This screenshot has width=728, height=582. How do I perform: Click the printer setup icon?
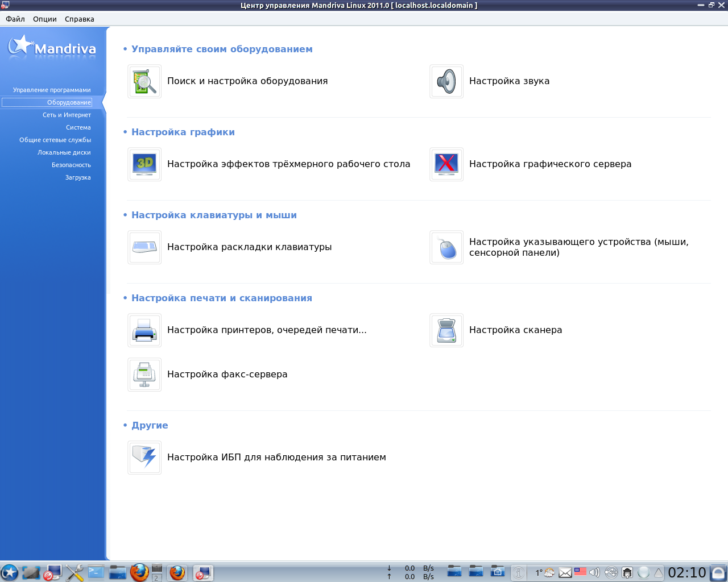click(x=144, y=330)
